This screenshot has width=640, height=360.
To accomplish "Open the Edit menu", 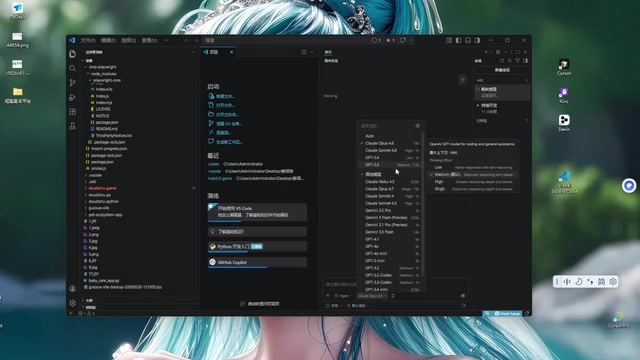I will point(108,40).
